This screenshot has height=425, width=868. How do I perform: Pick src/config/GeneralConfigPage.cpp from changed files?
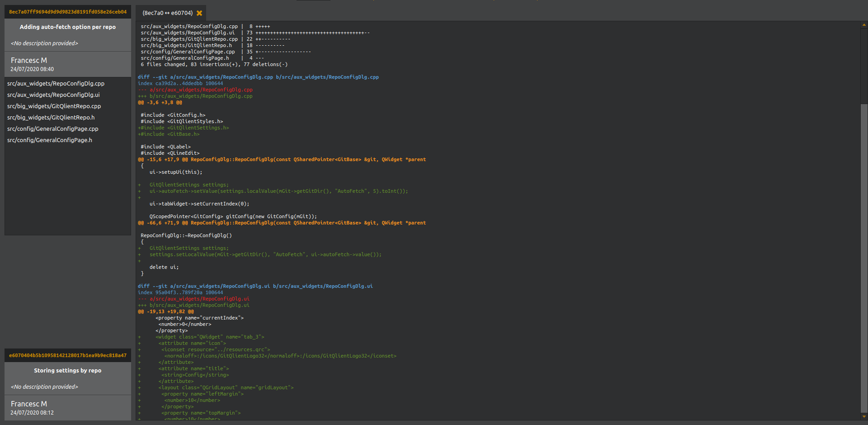coord(52,129)
